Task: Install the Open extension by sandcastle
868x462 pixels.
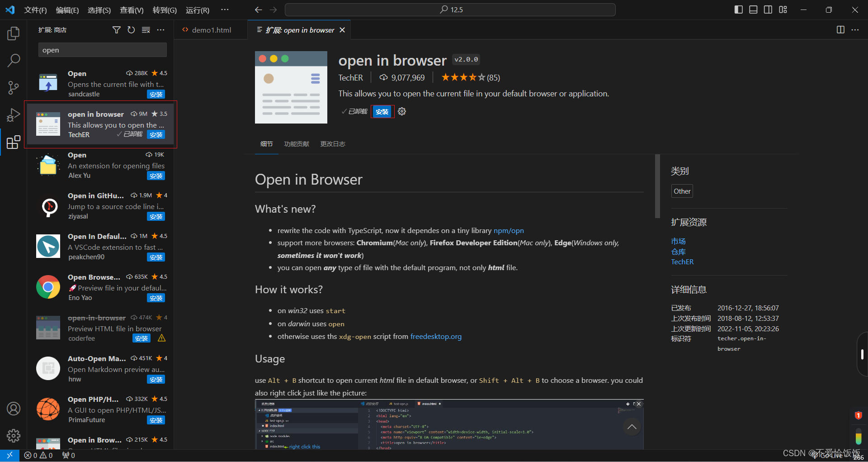Action: 156,94
